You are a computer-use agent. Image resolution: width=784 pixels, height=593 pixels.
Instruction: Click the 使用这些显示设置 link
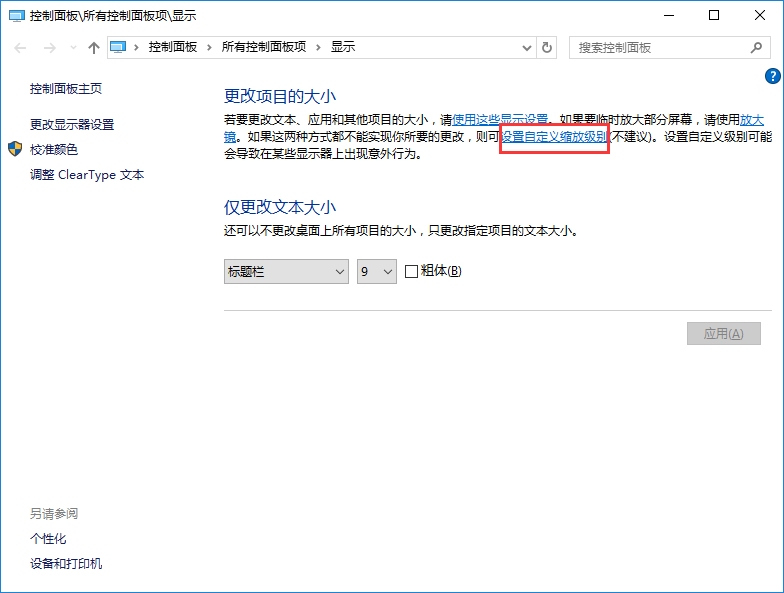pos(500,119)
